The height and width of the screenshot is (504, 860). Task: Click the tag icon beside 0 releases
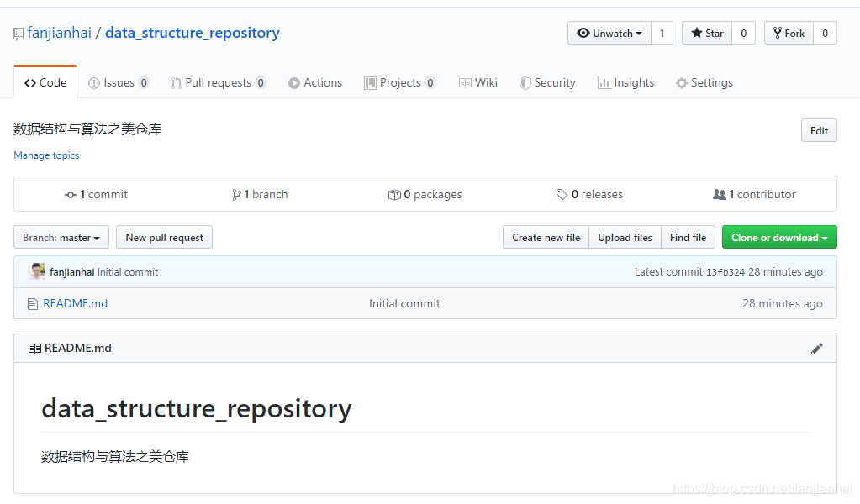[562, 195]
